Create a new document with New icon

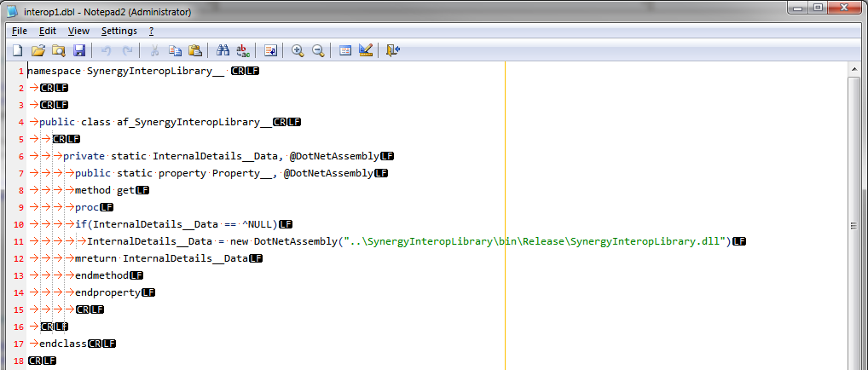[x=18, y=50]
